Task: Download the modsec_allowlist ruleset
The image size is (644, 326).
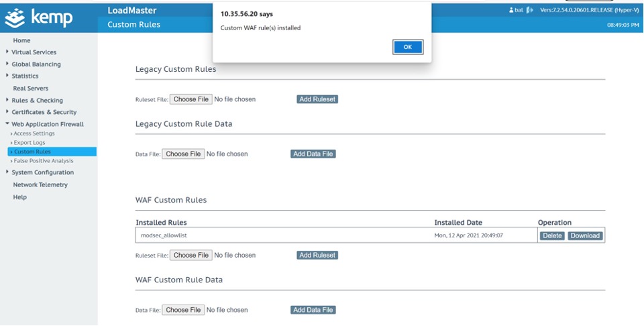Action: pyautogui.click(x=585, y=235)
